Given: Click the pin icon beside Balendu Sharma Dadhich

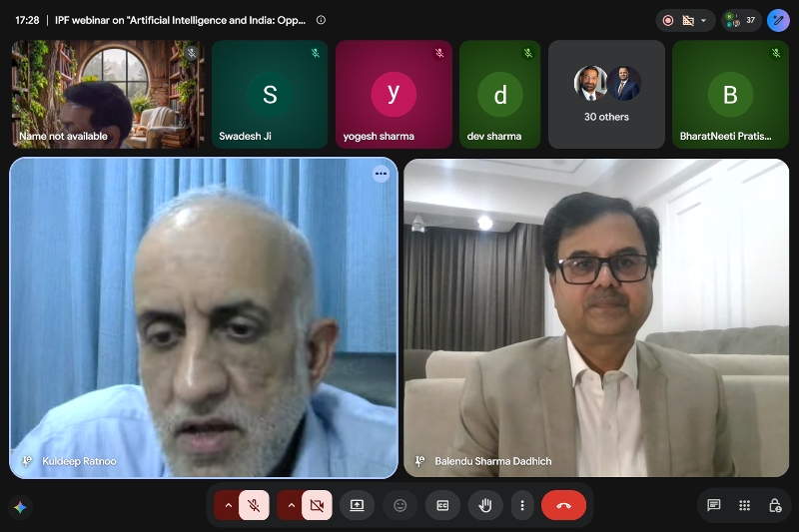Looking at the screenshot, I should pos(419,461).
